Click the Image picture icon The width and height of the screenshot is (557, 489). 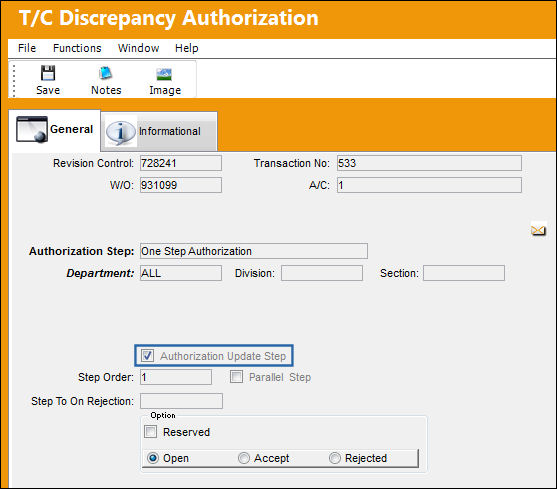(x=164, y=74)
